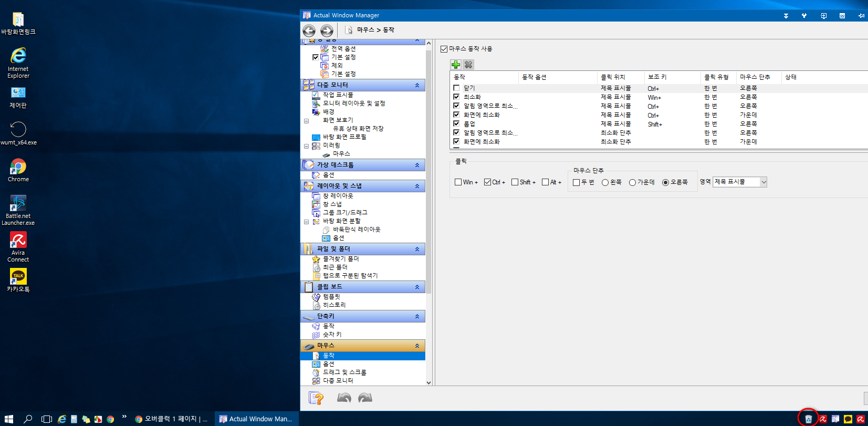Open the 영역 제목 표시줄 dropdown
This screenshot has width=868, height=426.
[x=739, y=182]
